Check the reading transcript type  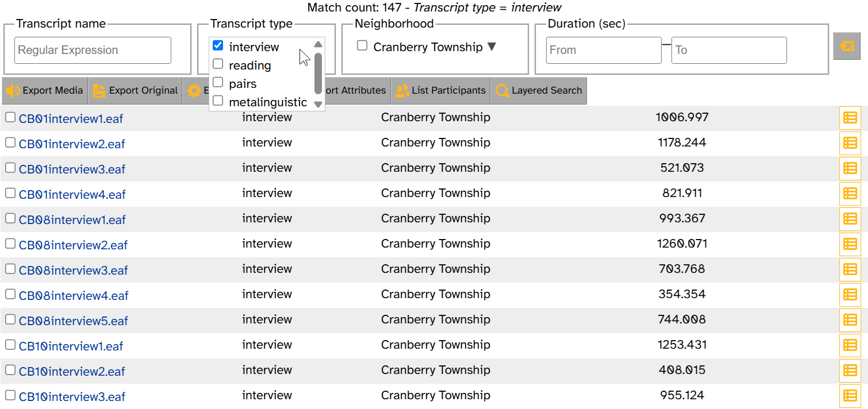[x=218, y=64]
